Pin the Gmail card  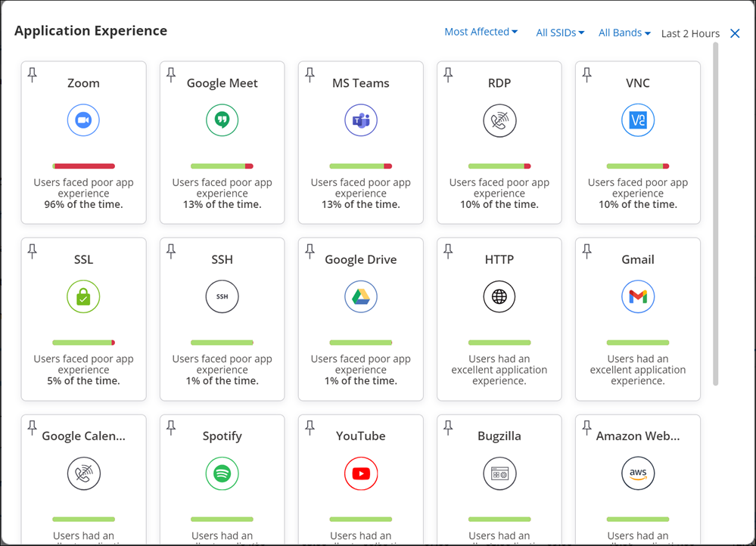point(586,251)
